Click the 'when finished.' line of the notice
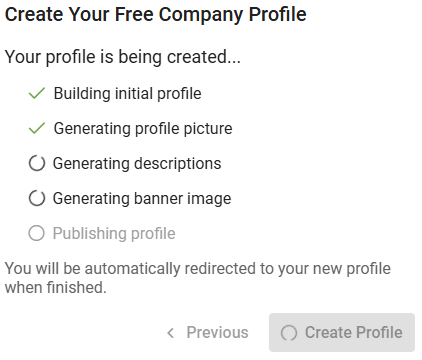This screenshot has width=422, height=360. [x=56, y=287]
